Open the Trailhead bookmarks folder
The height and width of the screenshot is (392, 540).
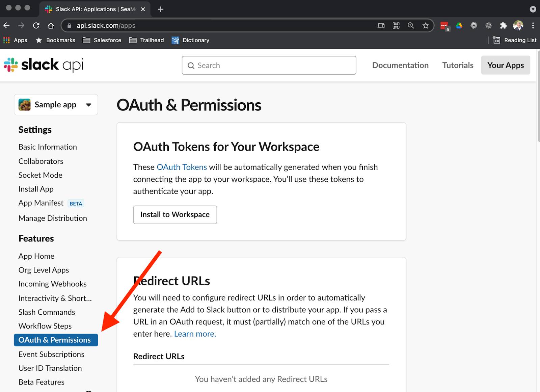click(x=146, y=40)
